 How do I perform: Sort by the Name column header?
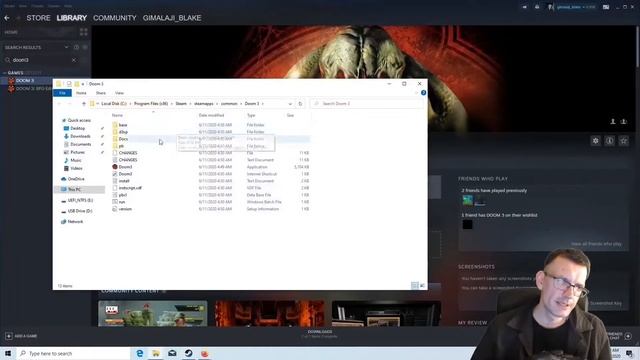coord(117,116)
